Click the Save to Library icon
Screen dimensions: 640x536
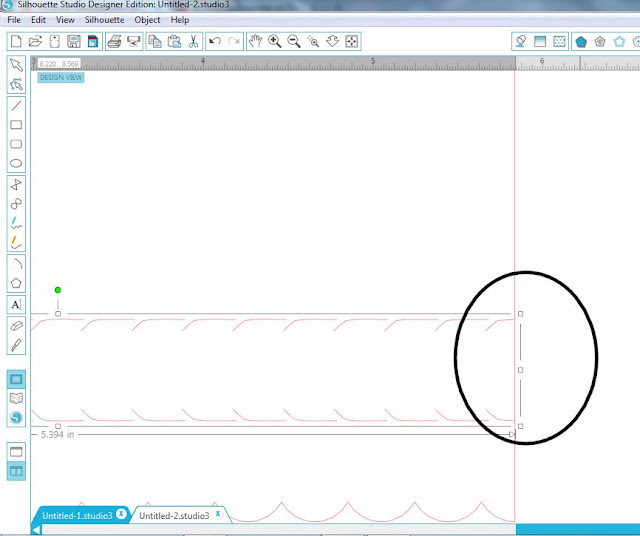[x=93, y=41]
